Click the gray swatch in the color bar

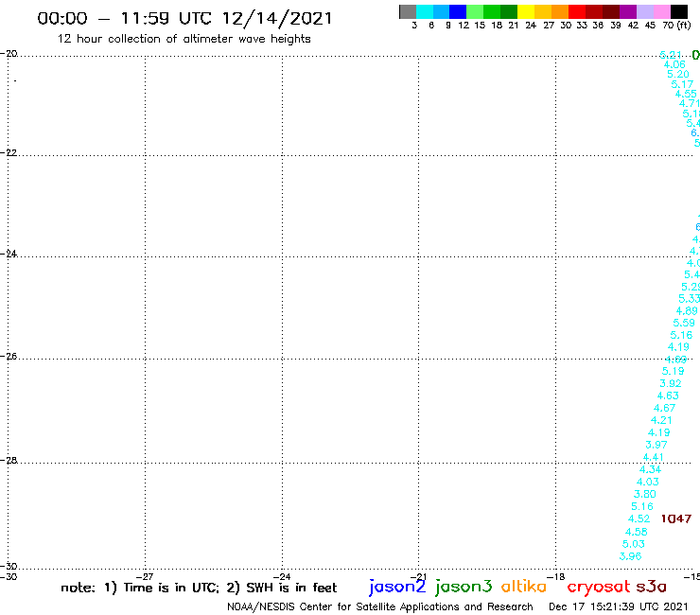tap(408, 11)
